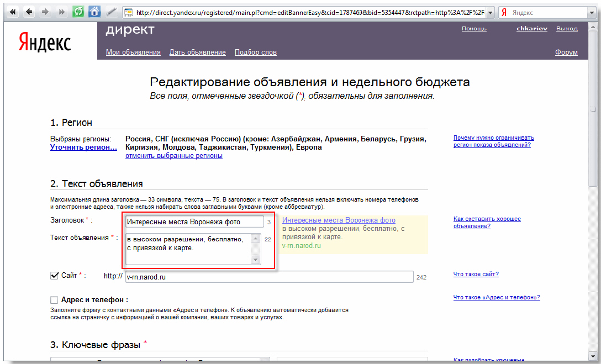Screen dimensions: 601x364
Task: Enable the Адрес и телефон checkbox
Action: pyautogui.click(x=54, y=300)
